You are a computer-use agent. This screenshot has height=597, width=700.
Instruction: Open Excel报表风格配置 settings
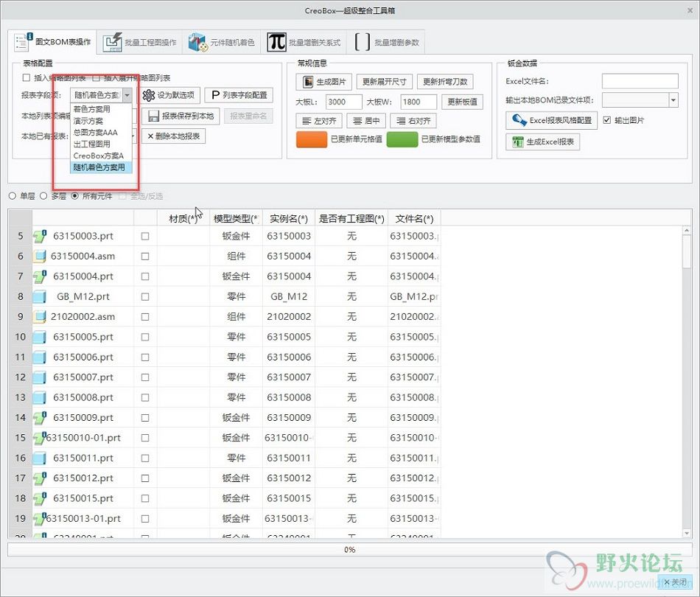tap(551, 120)
